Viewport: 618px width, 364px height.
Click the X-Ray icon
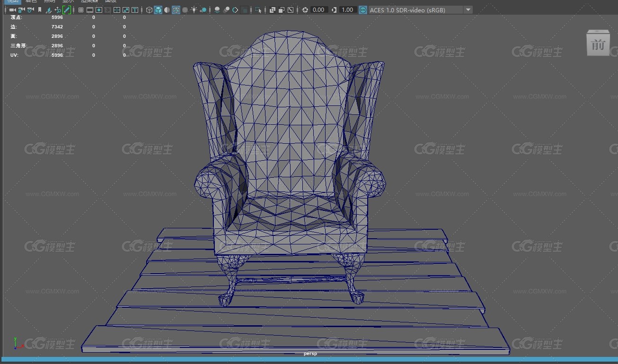[x=273, y=9]
